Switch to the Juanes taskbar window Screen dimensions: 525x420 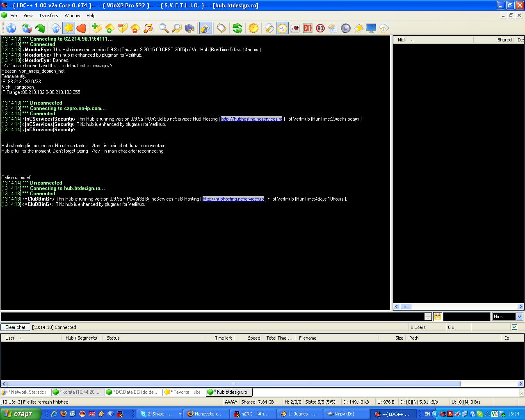point(299,414)
